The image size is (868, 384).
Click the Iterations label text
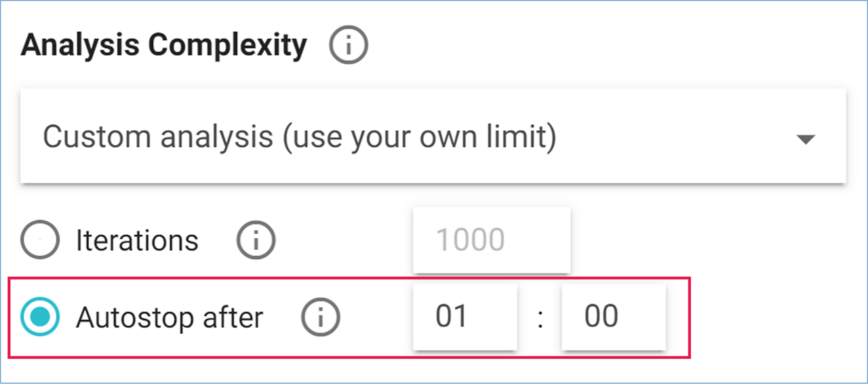pos(137,240)
